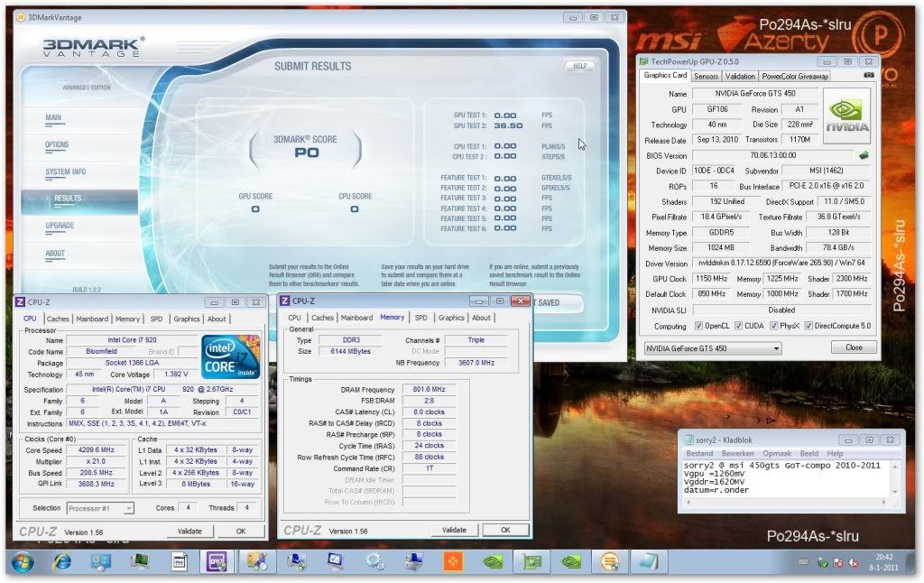Click the 3DMarkVantage title bar icon
The height and width of the screenshot is (583, 924).
coord(21,17)
